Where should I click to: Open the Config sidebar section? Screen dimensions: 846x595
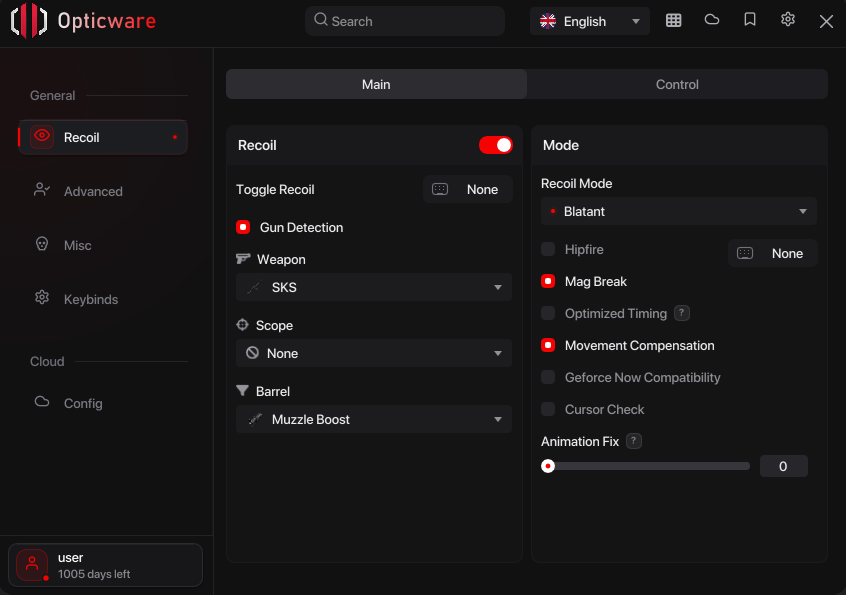[x=103, y=403]
